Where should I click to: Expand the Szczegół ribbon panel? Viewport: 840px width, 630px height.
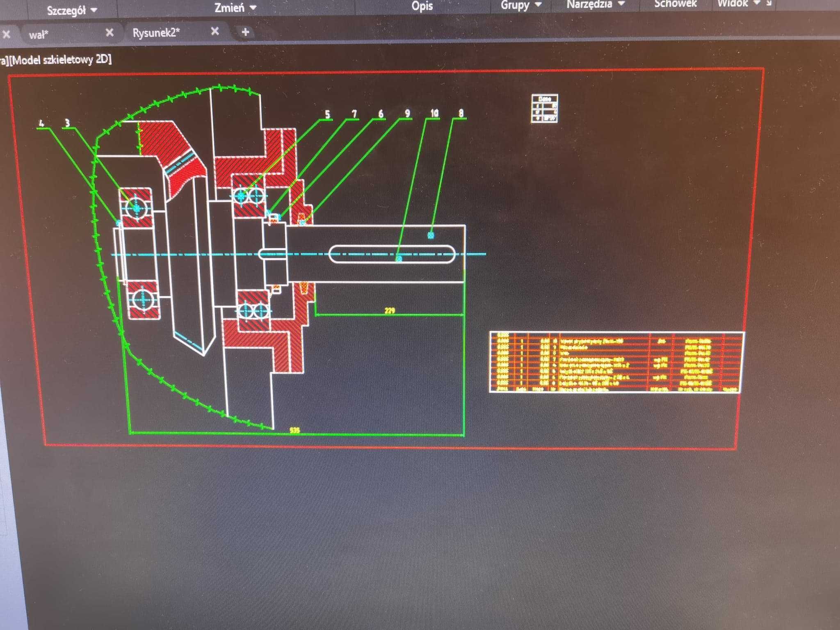coord(72,10)
